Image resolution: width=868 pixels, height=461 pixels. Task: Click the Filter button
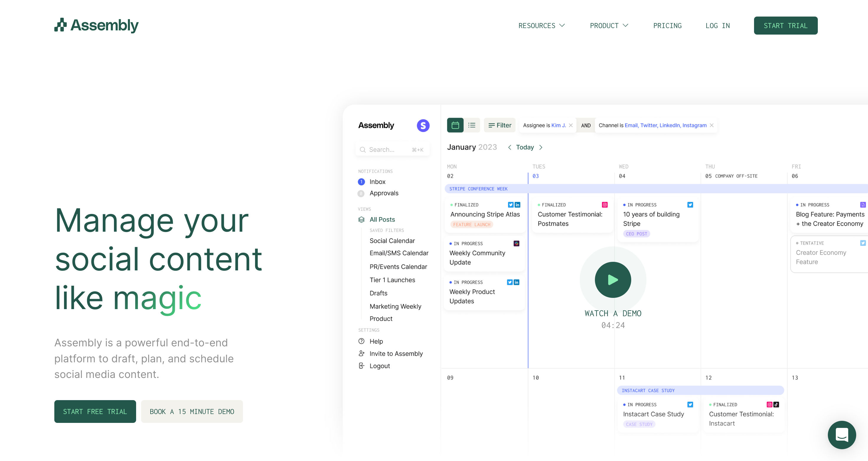pyautogui.click(x=499, y=125)
